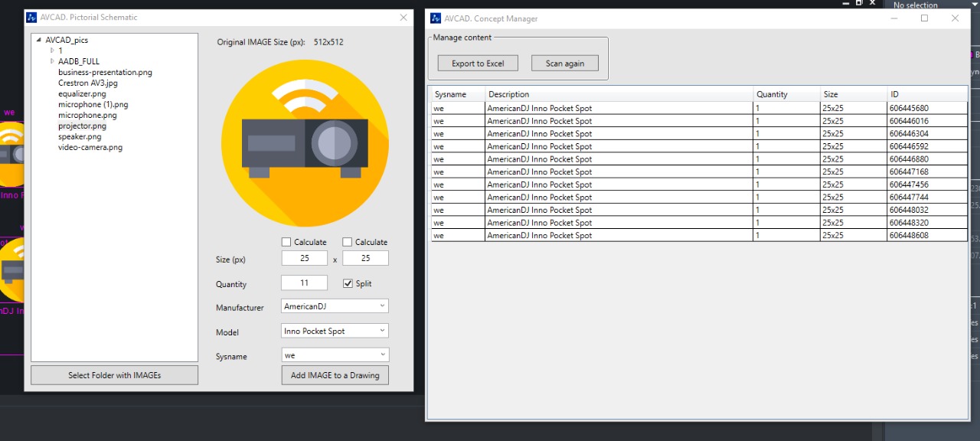Click ID cell 606445680
Image resolution: width=980 pixels, height=441 pixels.
click(928, 108)
